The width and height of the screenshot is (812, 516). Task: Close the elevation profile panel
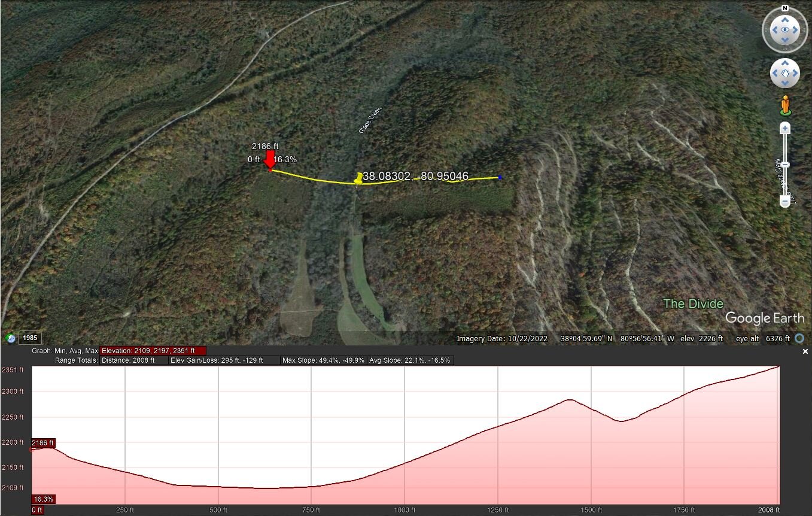pos(805,352)
